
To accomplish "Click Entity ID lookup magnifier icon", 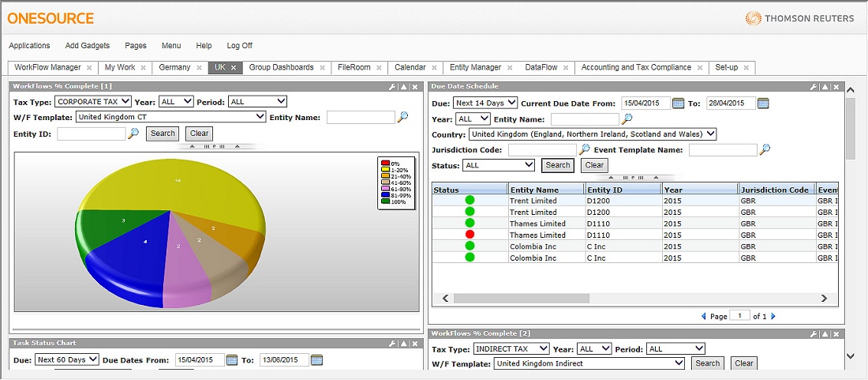I will [x=133, y=133].
